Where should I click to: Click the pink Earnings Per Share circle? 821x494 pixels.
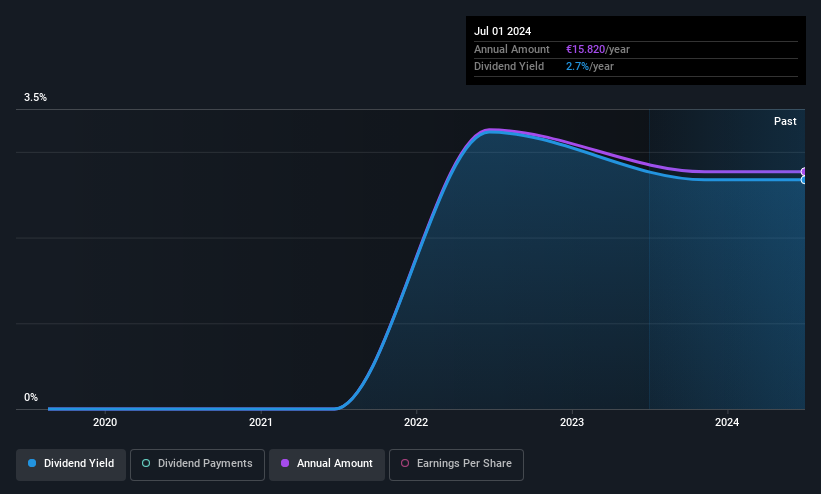pos(405,463)
